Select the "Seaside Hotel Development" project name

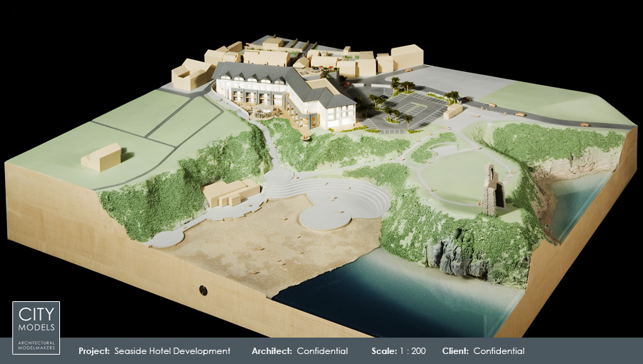(x=172, y=351)
